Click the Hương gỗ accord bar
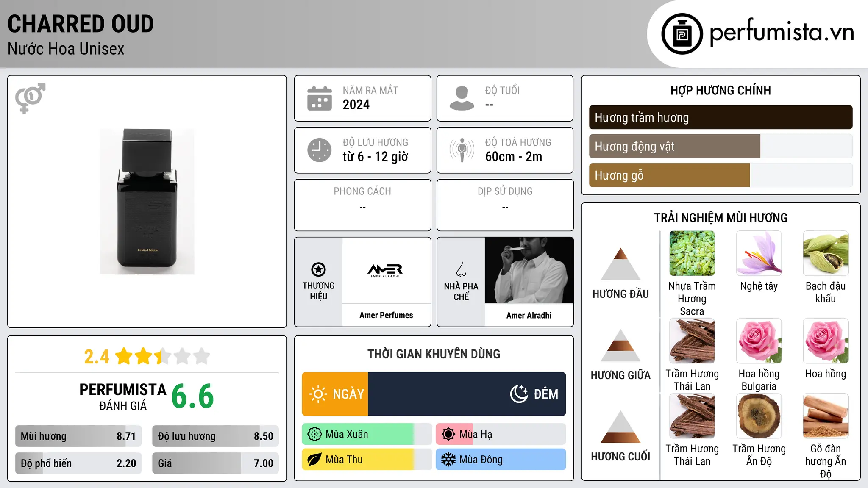Viewport: 868px width, 488px height. point(721,175)
